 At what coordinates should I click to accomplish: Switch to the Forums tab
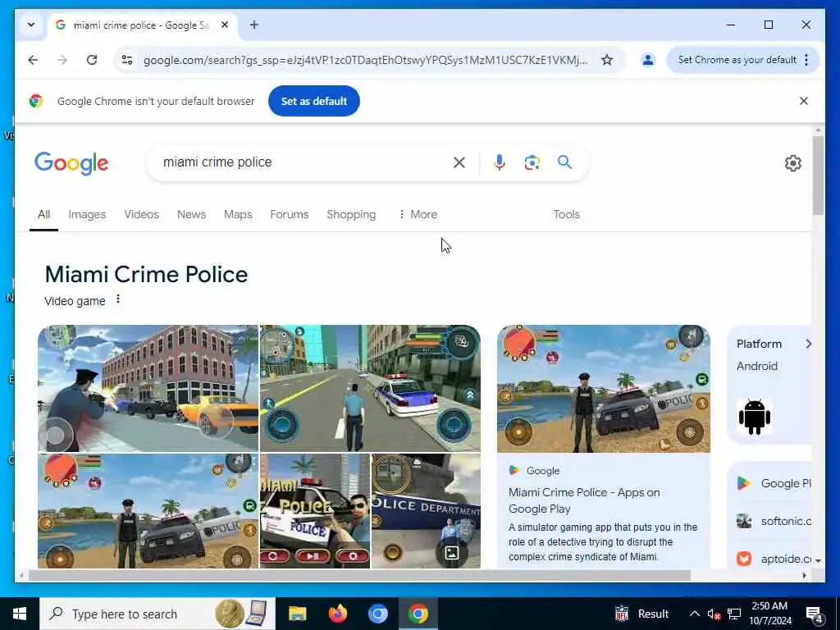290,214
